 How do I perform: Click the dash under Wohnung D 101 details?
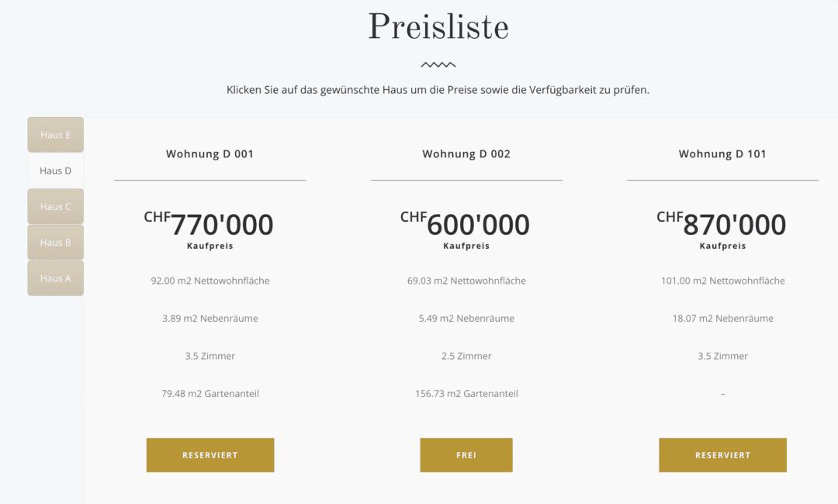click(x=722, y=393)
